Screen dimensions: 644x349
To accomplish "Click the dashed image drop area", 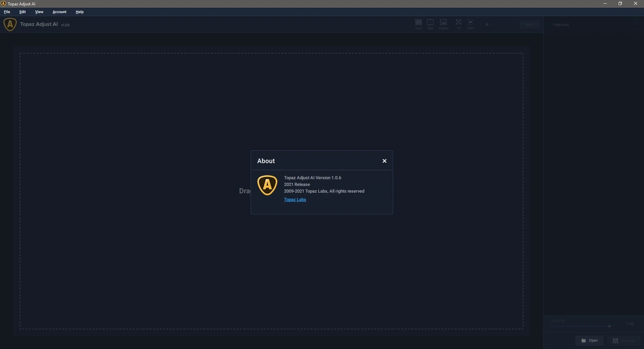I will [272, 191].
